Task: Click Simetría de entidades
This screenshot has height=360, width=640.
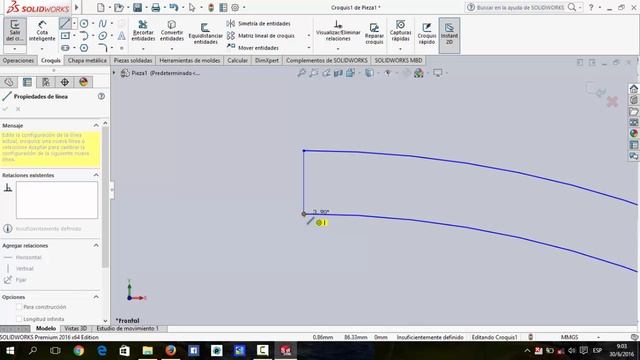Action: point(260,24)
